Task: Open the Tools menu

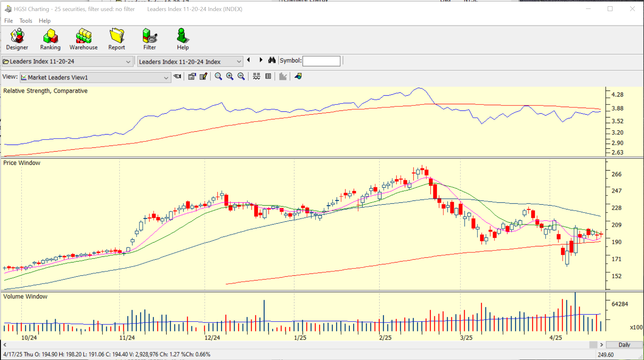Action: [x=26, y=21]
